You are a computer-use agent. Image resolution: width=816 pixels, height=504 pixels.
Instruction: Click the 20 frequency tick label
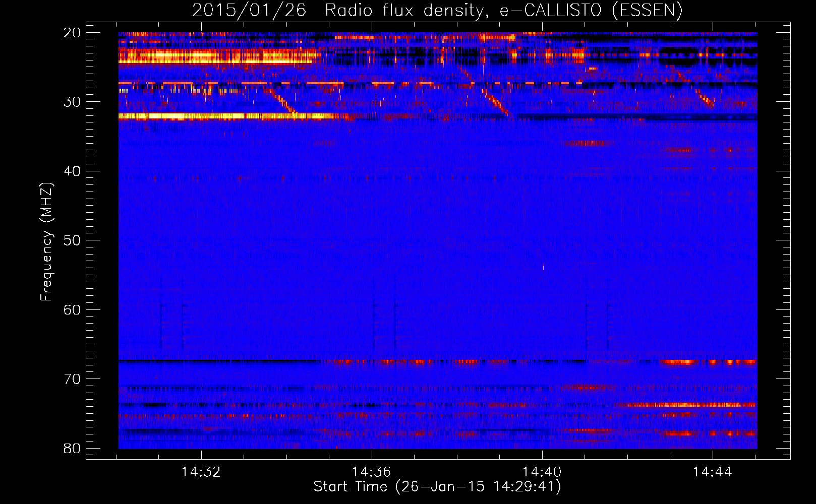tap(72, 33)
